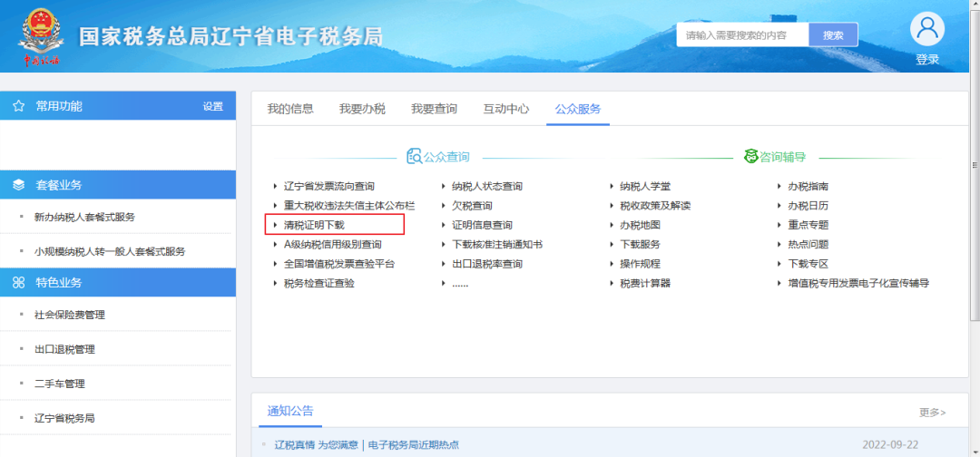980x457 pixels.
Task: Open 新办纳税人套餐式服务
Action: click(x=85, y=218)
